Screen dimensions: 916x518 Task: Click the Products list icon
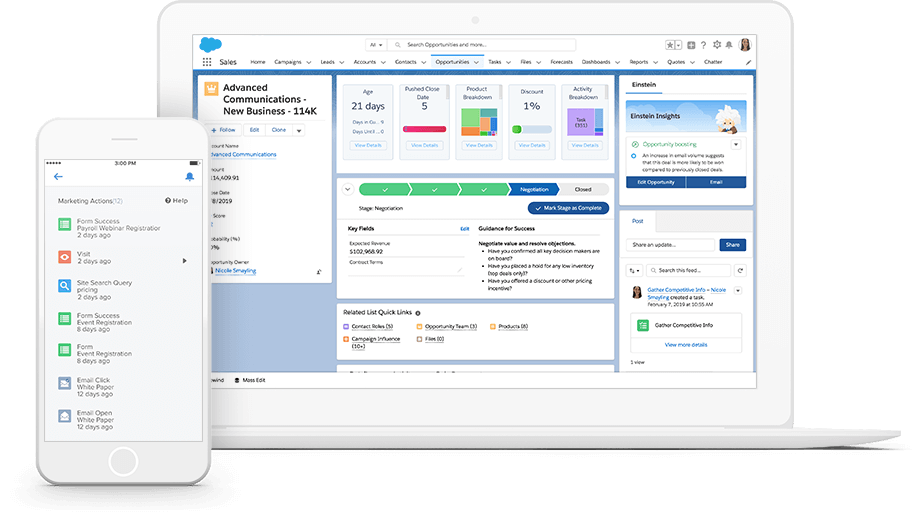point(492,326)
